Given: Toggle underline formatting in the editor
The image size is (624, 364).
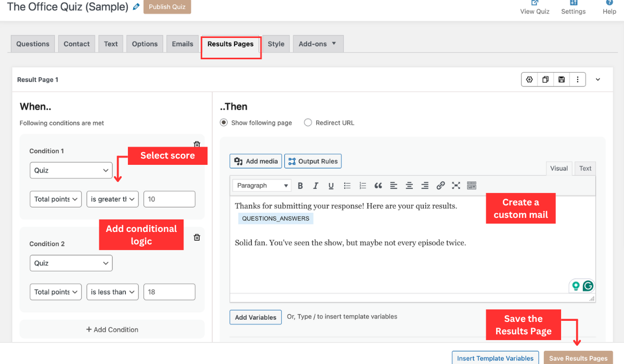Looking at the screenshot, I should coord(331,186).
